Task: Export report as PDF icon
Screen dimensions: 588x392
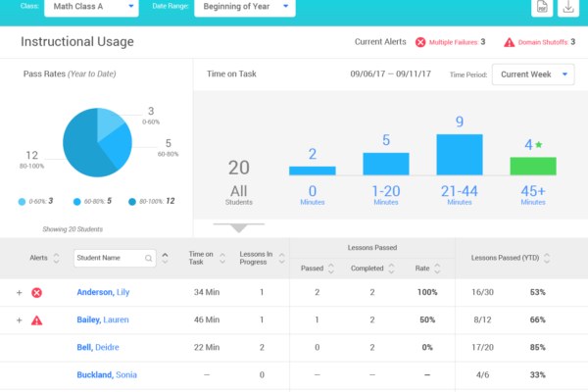Action: point(542,7)
